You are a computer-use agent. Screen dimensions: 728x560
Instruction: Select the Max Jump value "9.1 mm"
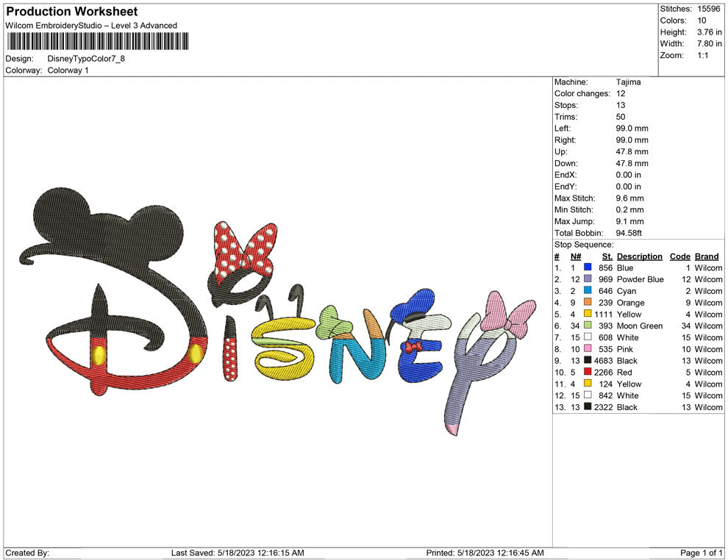coord(629,221)
